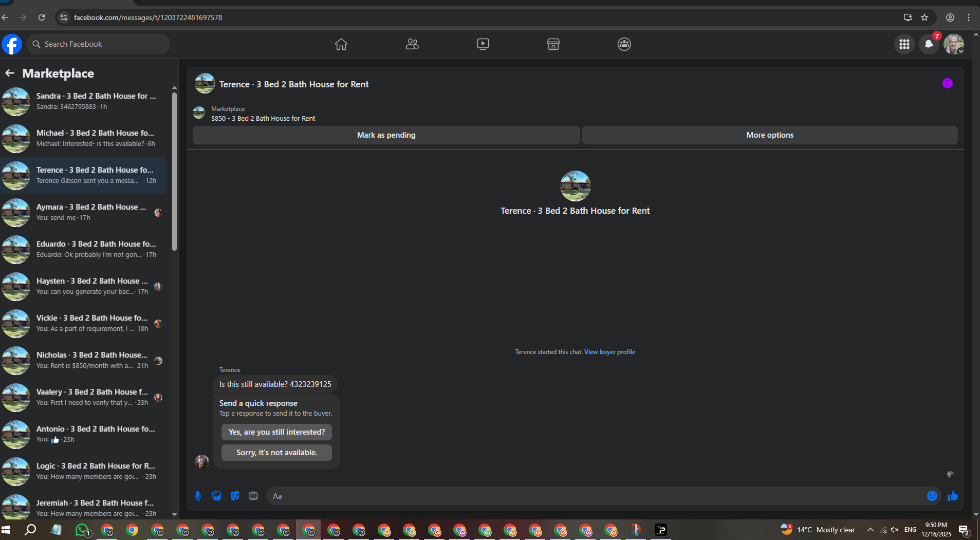Open the account profile menu

(x=954, y=44)
